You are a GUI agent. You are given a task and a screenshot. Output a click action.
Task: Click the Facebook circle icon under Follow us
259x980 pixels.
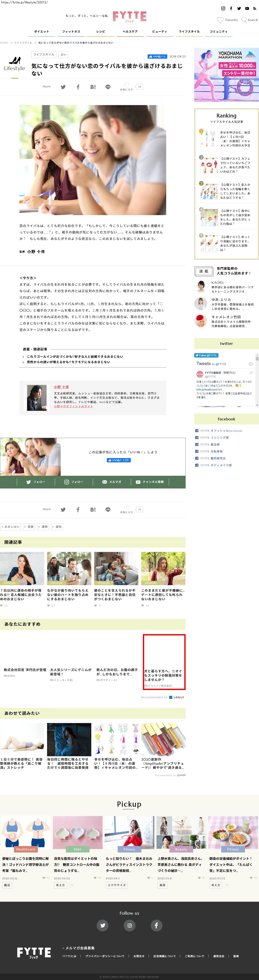(156, 925)
